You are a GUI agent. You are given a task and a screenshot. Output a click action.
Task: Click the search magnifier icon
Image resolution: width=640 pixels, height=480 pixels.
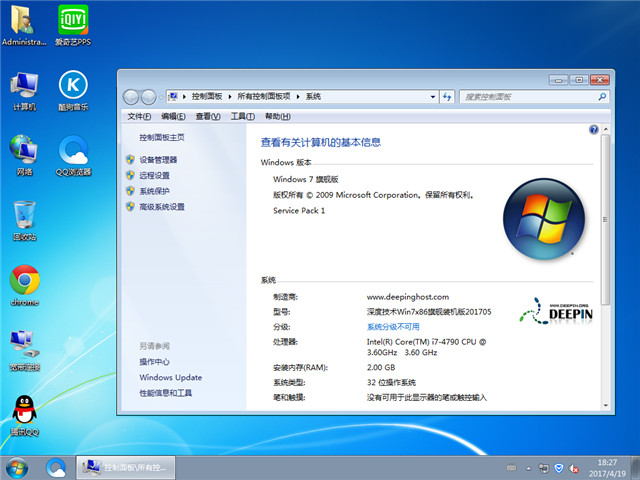coord(602,97)
